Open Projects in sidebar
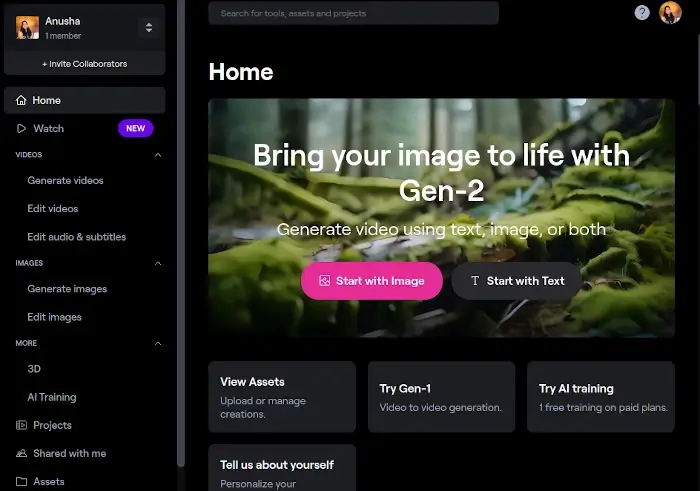Screen dimensions: 700x491 52,425
